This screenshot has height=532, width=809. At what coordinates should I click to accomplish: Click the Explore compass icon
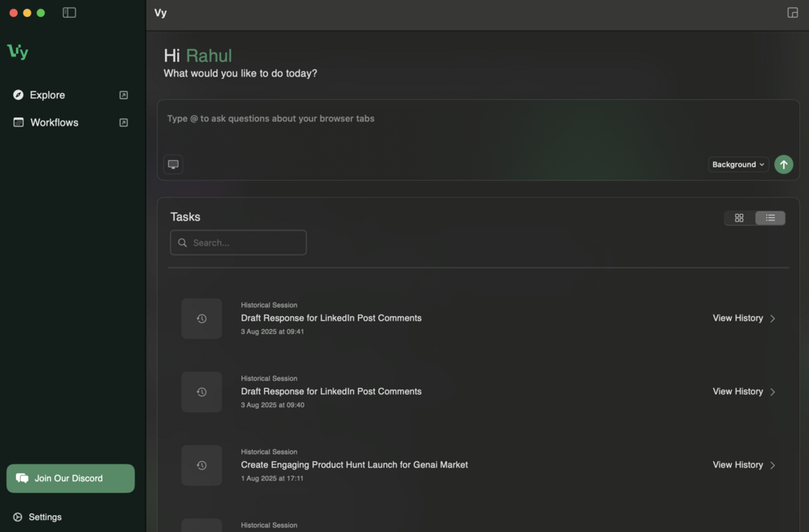coord(18,95)
